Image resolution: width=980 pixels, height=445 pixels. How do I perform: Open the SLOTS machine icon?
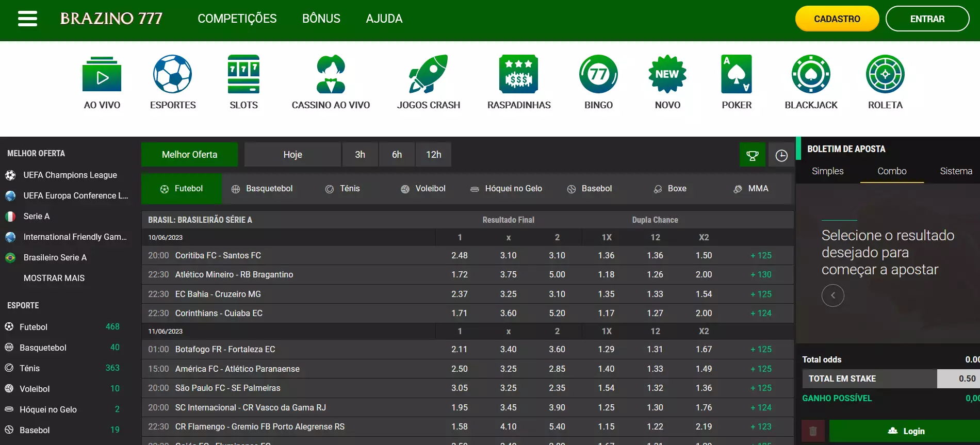pos(243,75)
